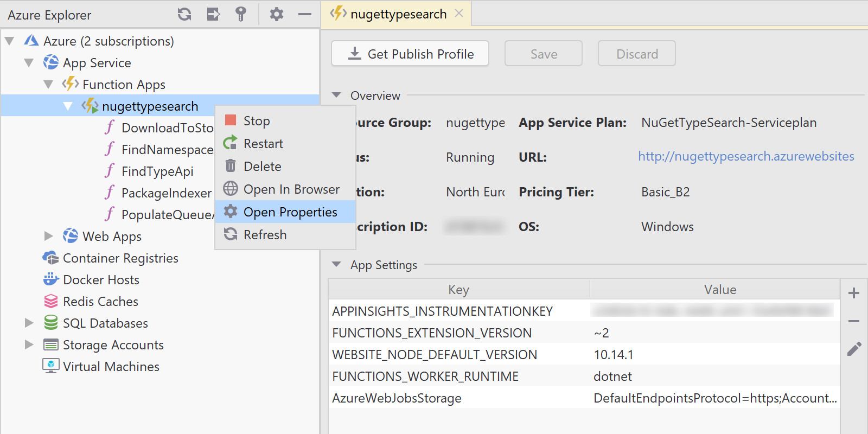Expand the SQL Databases tree node

tap(29, 323)
